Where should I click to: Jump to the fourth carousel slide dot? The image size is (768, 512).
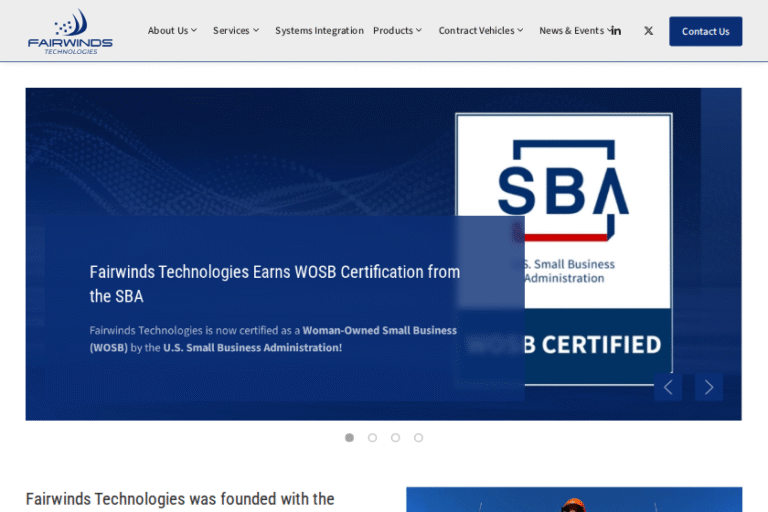pyautogui.click(x=418, y=438)
